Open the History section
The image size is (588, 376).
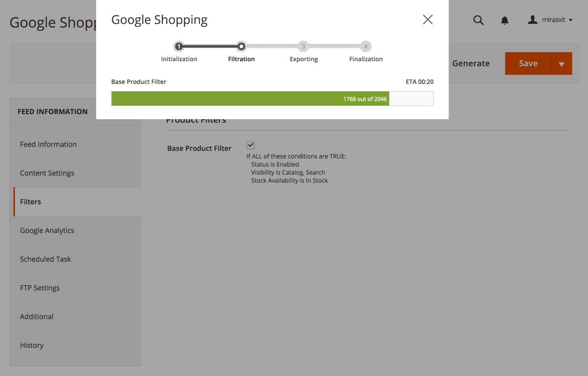coord(32,345)
